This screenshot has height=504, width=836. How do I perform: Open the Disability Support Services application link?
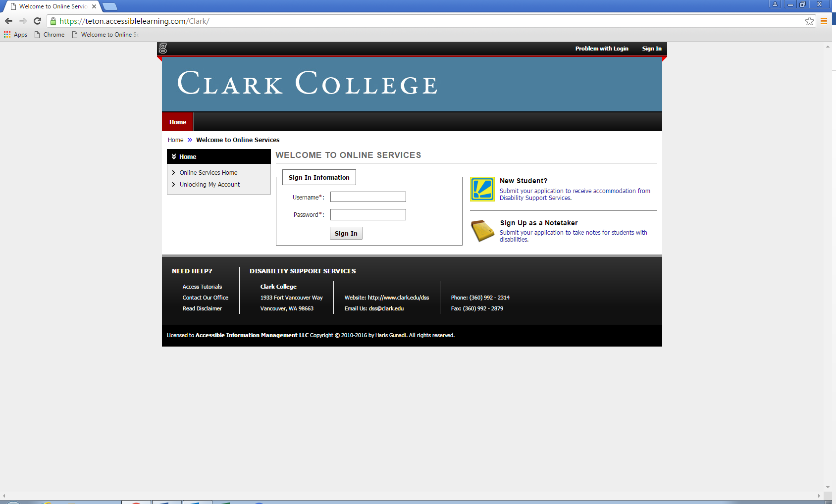pos(575,195)
